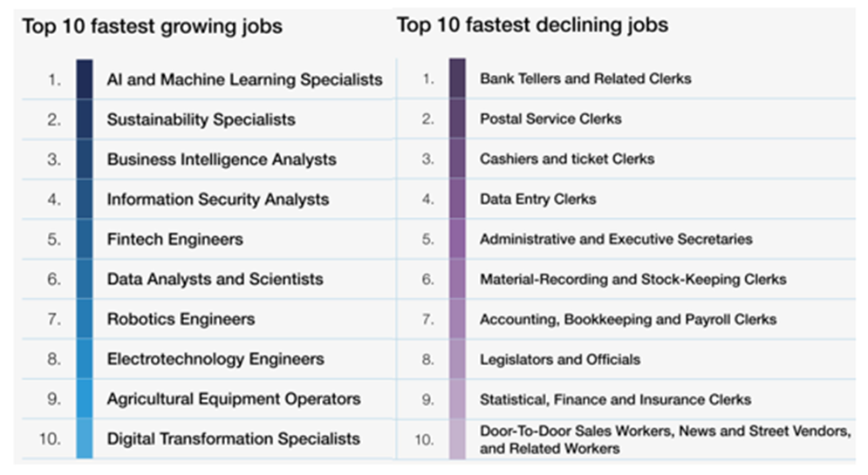Click the 'Top 10 fastest declining jobs' heading
Viewport: 868px width, 475px height.
(532, 25)
